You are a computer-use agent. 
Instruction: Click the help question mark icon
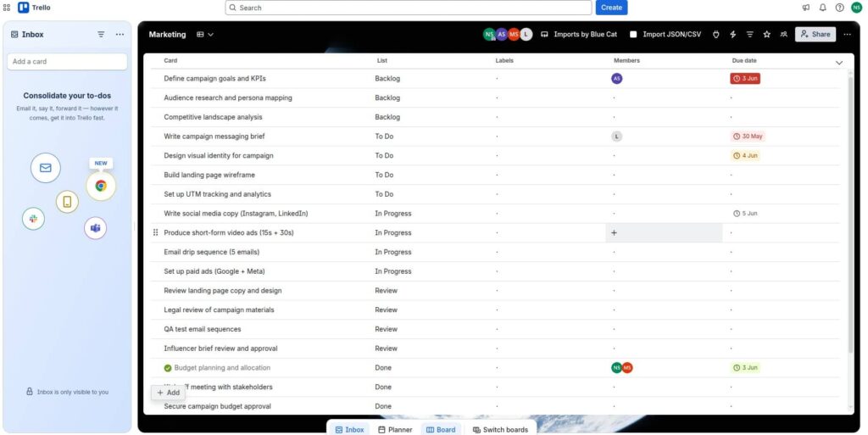839,8
